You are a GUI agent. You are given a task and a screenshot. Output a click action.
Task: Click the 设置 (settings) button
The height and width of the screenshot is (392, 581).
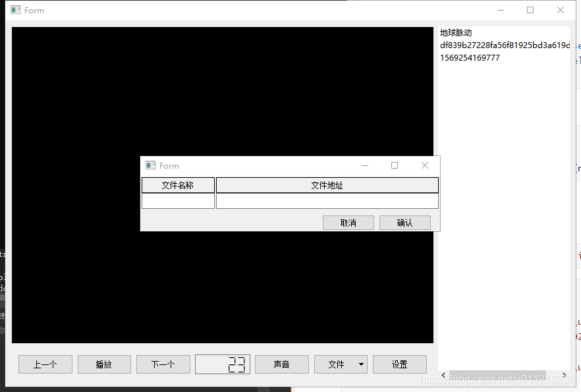(x=399, y=364)
